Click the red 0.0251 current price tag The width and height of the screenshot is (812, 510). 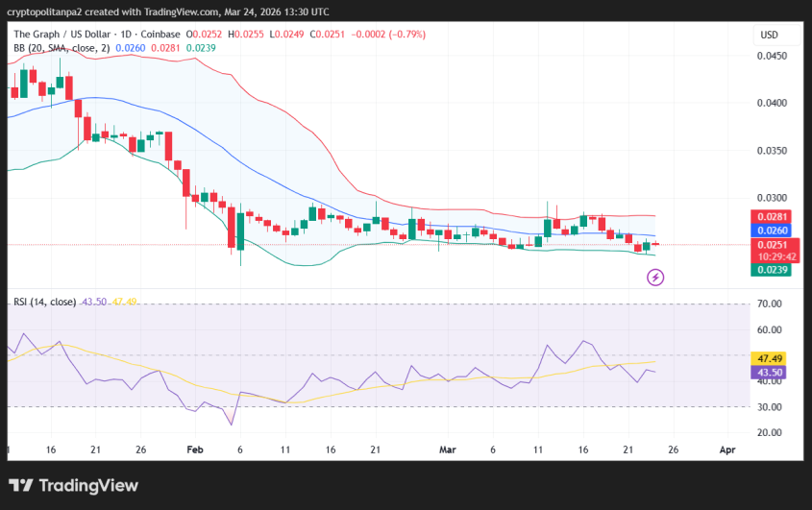(774, 245)
